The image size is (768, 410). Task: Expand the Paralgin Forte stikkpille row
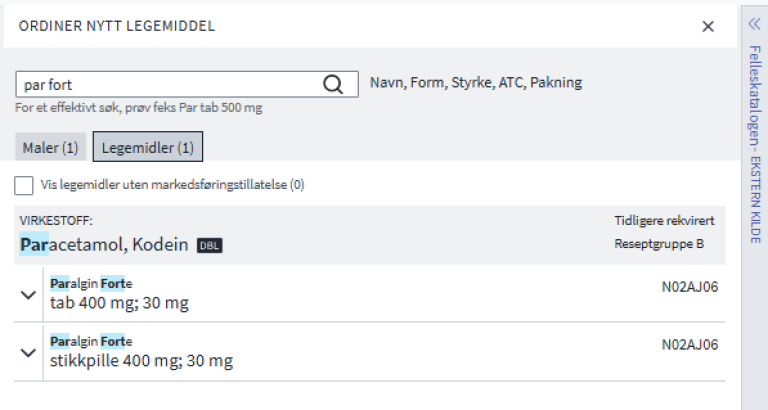(27, 352)
